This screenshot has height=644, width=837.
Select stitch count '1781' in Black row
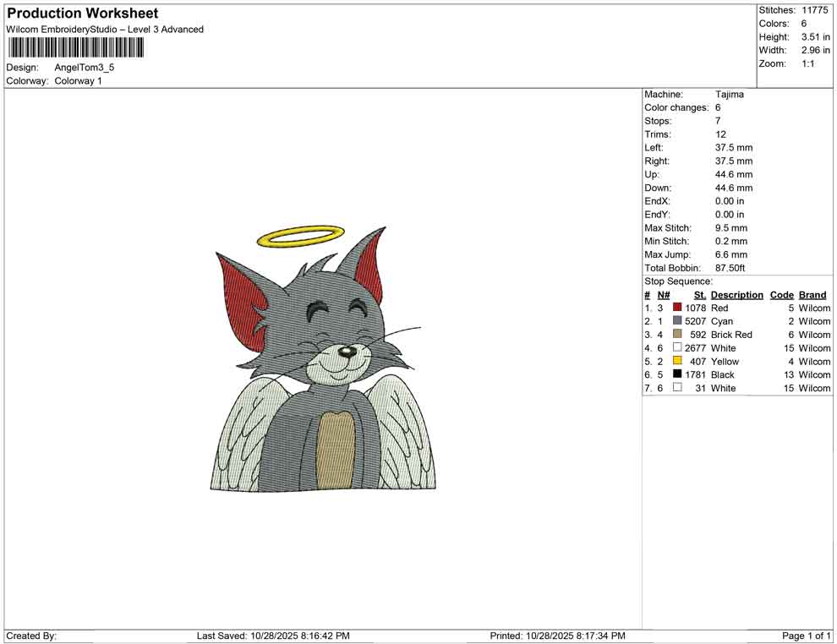click(696, 374)
